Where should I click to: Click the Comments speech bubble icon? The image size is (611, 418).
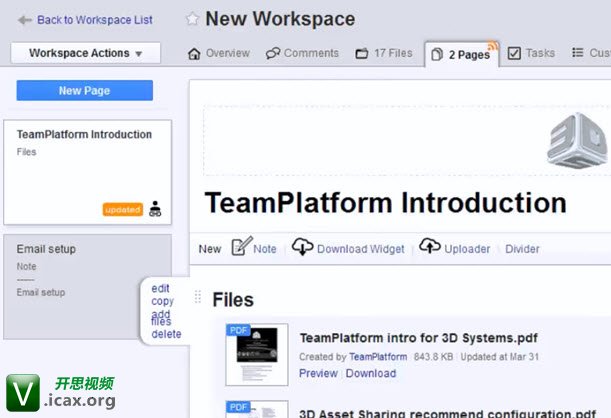(273, 53)
